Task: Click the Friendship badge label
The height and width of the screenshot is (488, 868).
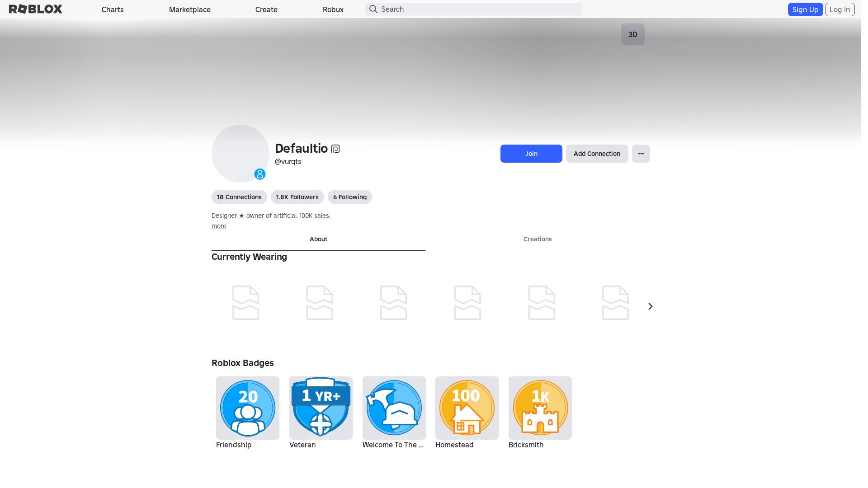Action: pos(234,445)
